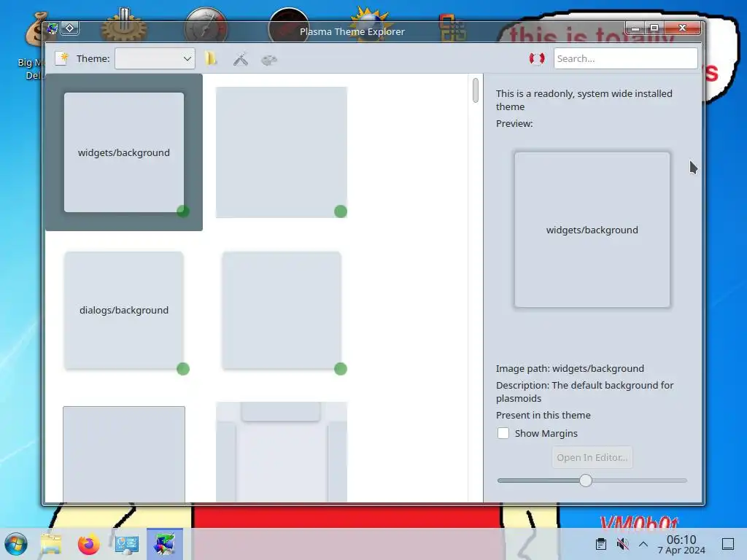Screen dimensions: 747x560
Task: Open the Theme combo box
Action: point(155,58)
